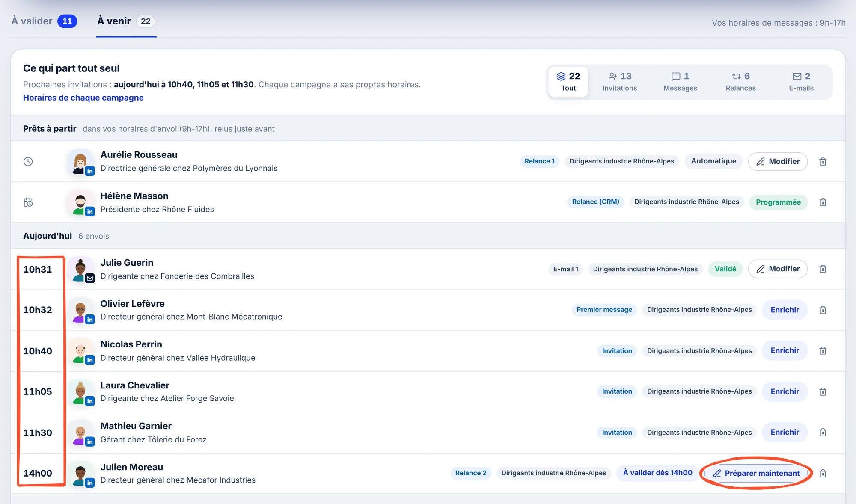Click the Relance 1 tag

point(539,161)
